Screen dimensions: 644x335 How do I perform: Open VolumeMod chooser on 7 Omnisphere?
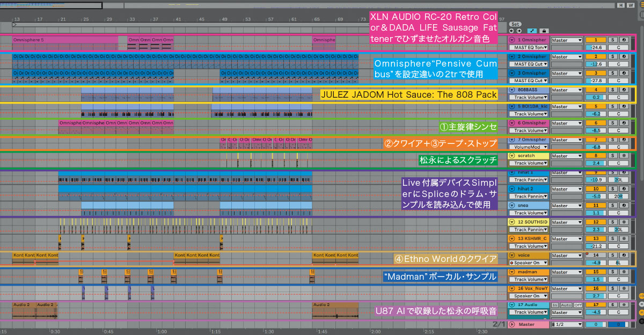pos(528,147)
